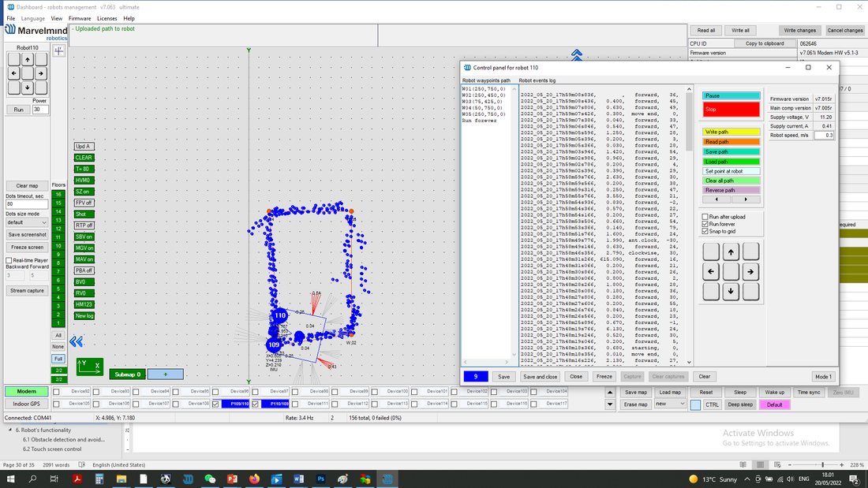
Task: Expand the 6. Robot's functionality tree item
Action: [x=10, y=430]
